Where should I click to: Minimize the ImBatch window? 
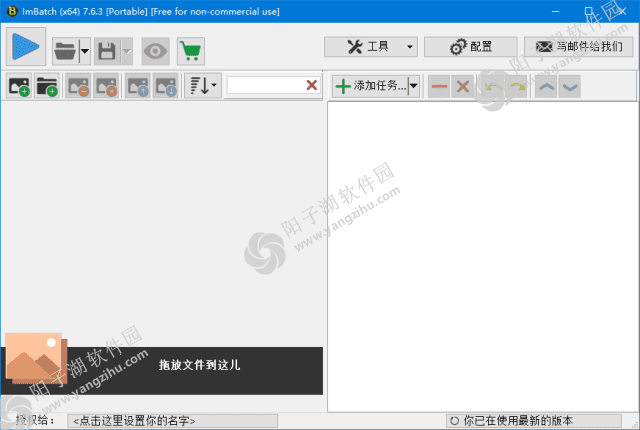coord(556,11)
